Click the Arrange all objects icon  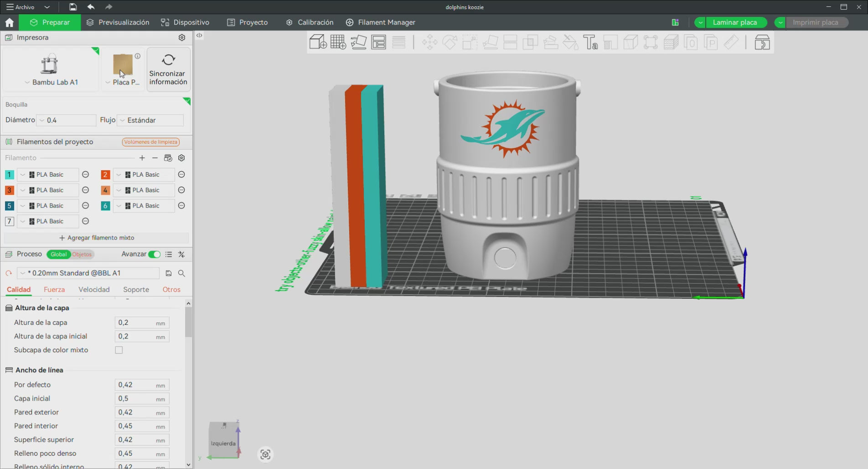pos(378,42)
